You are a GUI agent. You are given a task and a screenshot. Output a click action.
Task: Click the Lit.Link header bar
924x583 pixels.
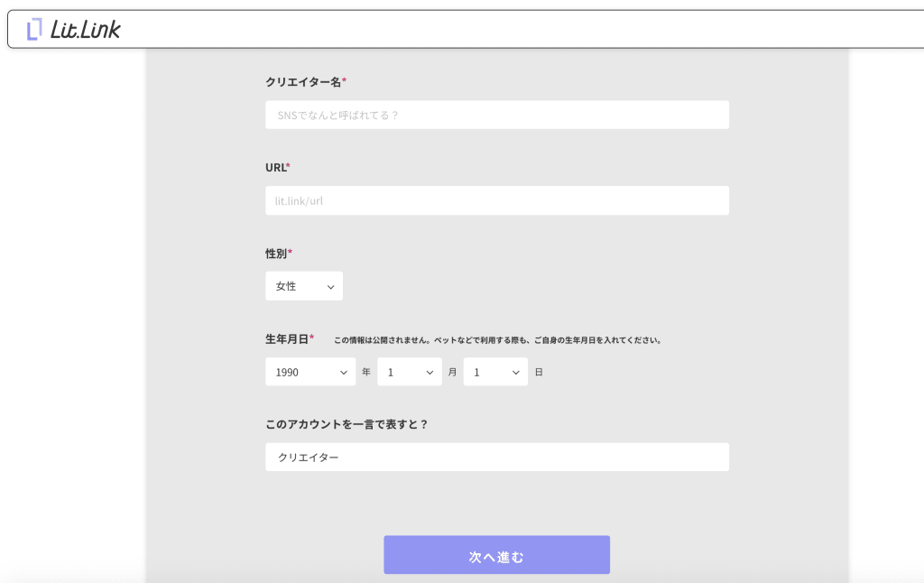click(x=462, y=29)
